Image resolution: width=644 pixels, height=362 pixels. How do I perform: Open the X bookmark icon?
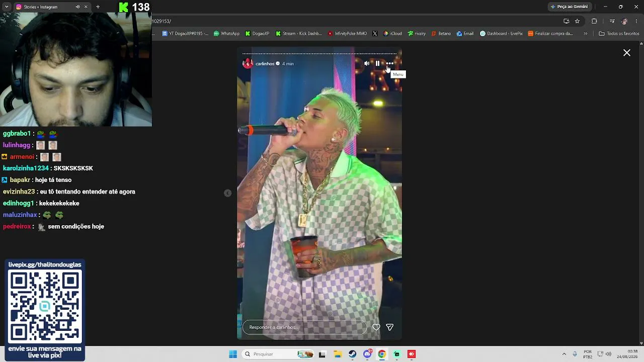pyautogui.click(x=375, y=34)
